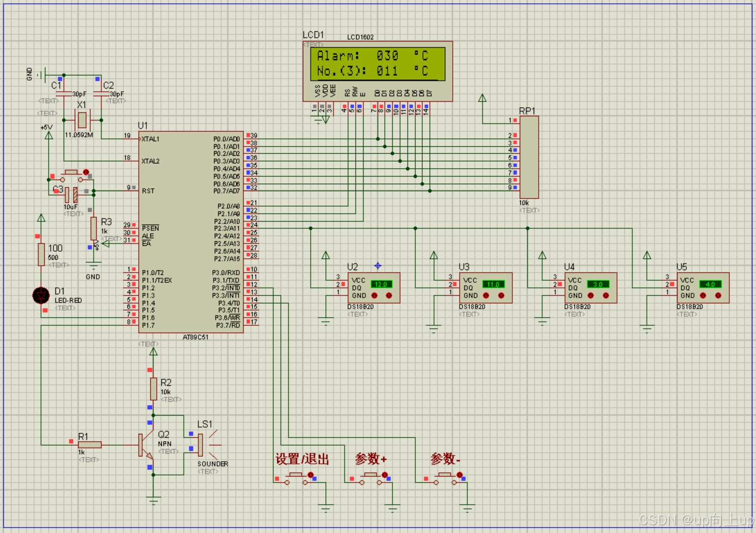Click the XTAL1 pin label

[151, 139]
